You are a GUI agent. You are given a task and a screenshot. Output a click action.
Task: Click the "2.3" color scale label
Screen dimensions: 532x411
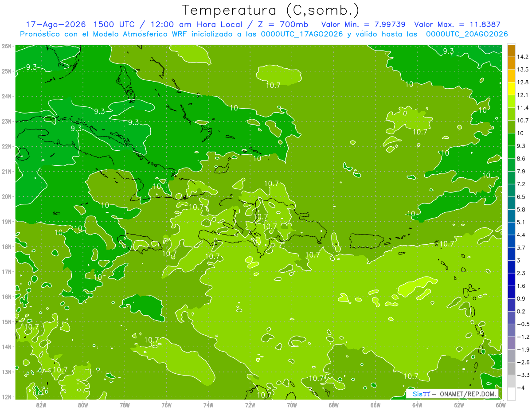(521, 273)
